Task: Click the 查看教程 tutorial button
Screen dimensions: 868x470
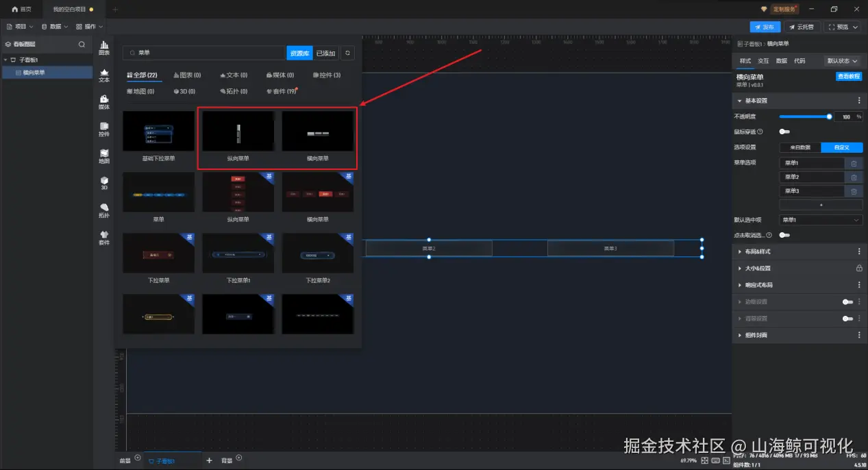Action: (x=850, y=76)
